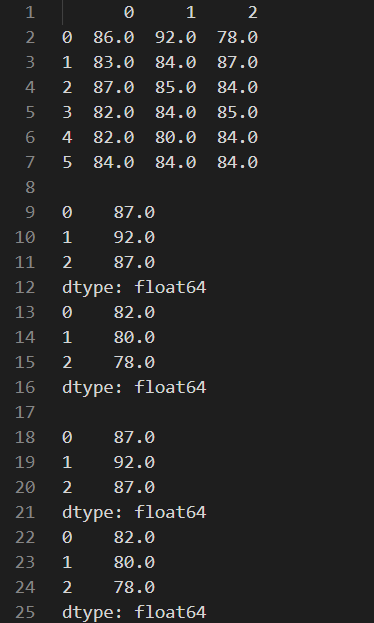Click 'dtype: float64' on line 12

coord(134,287)
